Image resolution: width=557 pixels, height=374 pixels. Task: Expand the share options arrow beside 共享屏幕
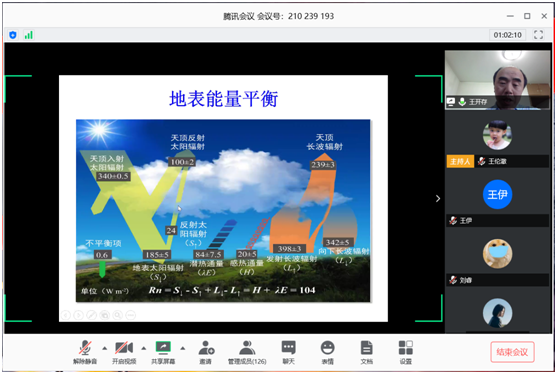click(183, 348)
